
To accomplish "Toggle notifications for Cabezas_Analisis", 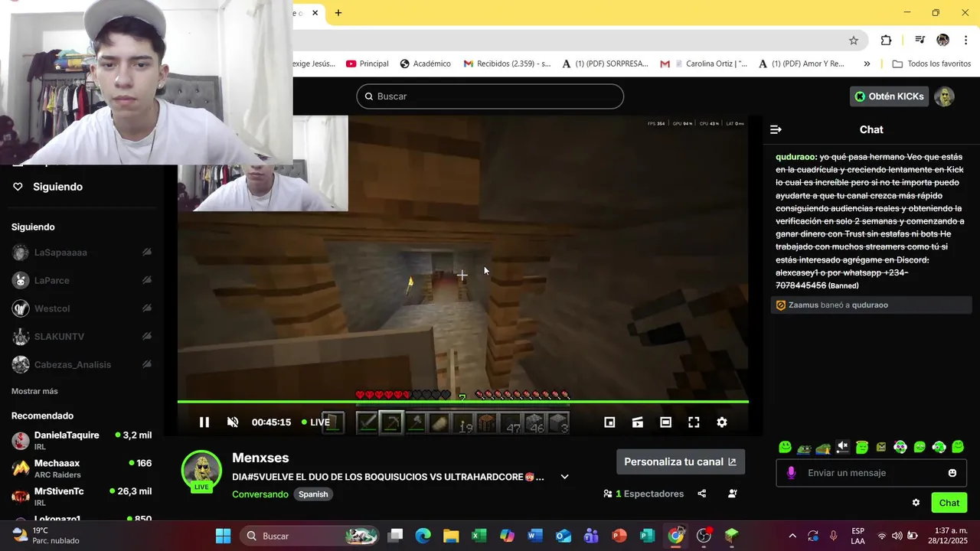I will tap(147, 364).
